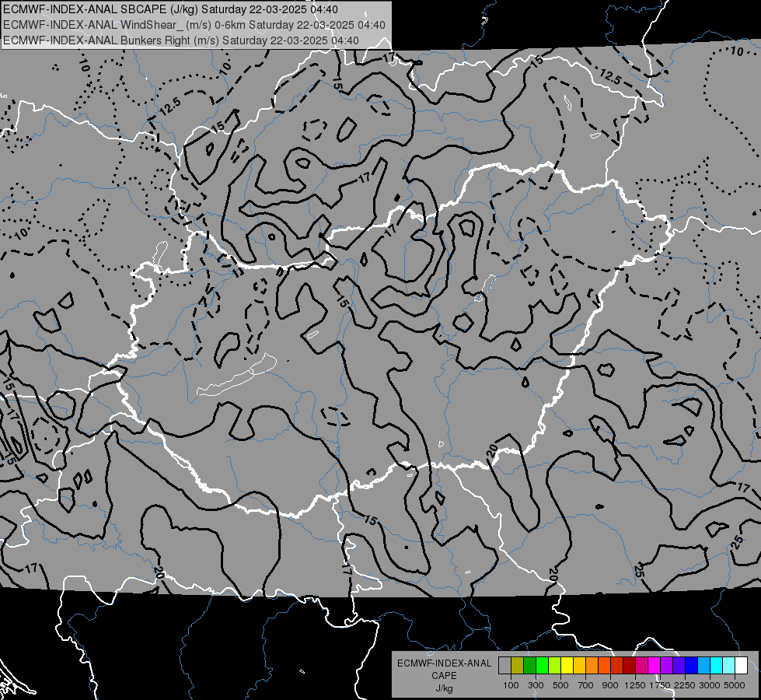
Task: Click the 500 value on CAPE scale
Action: [561, 685]
